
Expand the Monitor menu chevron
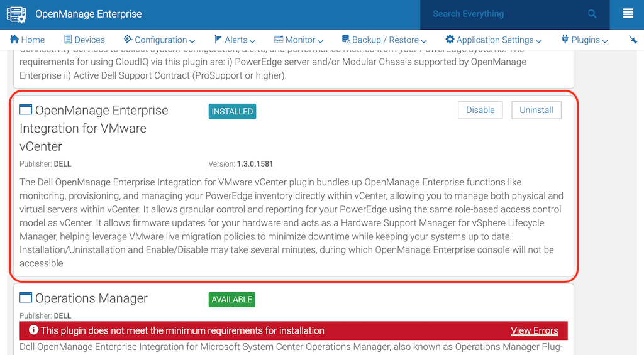(320, 41)
